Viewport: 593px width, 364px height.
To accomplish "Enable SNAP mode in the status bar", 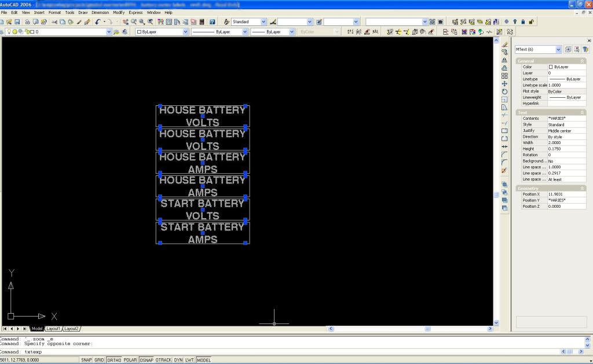I will 86,359.
